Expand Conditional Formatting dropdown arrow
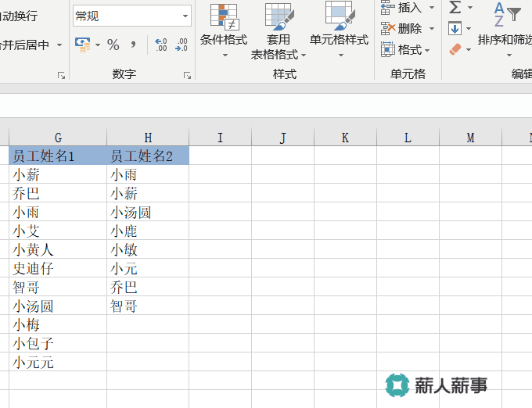 point(225,55)
